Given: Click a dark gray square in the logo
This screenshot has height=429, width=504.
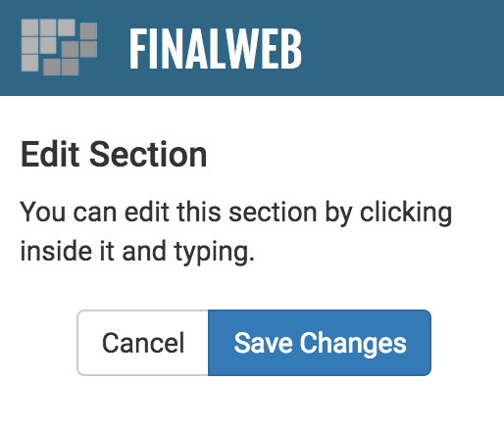Looking at the screenshot, I should click(x=89, y=30).
